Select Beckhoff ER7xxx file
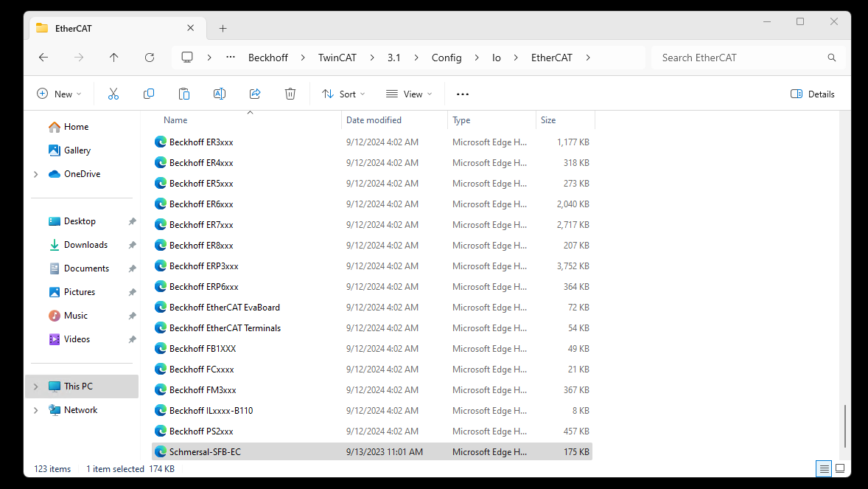 [372, 224]
